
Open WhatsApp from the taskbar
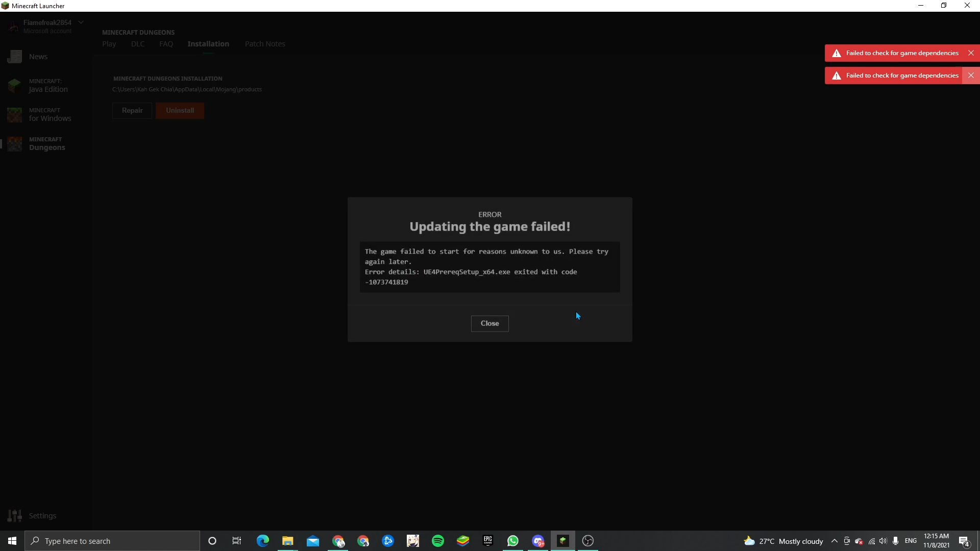pos(513,541)
